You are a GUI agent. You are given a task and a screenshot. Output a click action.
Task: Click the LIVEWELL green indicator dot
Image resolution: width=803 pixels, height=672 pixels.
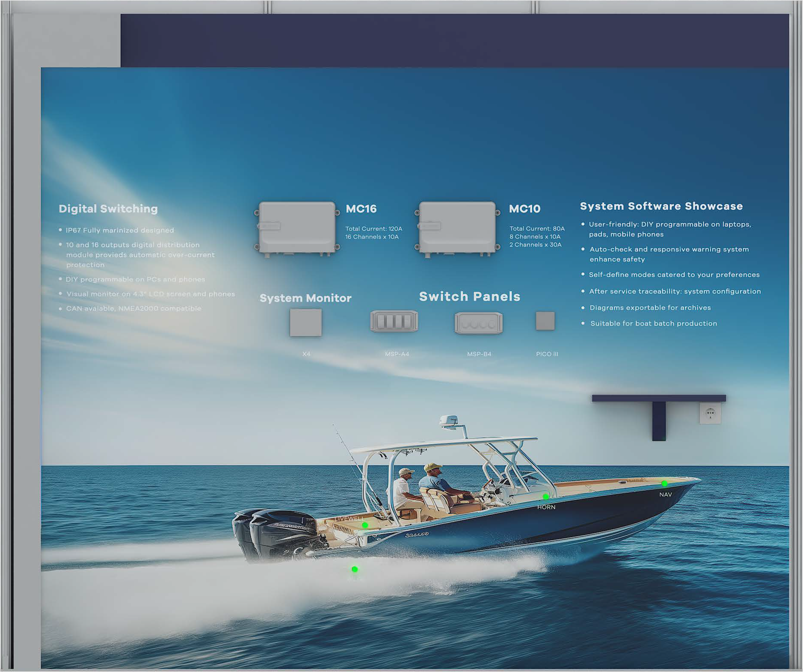coord(365,525)
